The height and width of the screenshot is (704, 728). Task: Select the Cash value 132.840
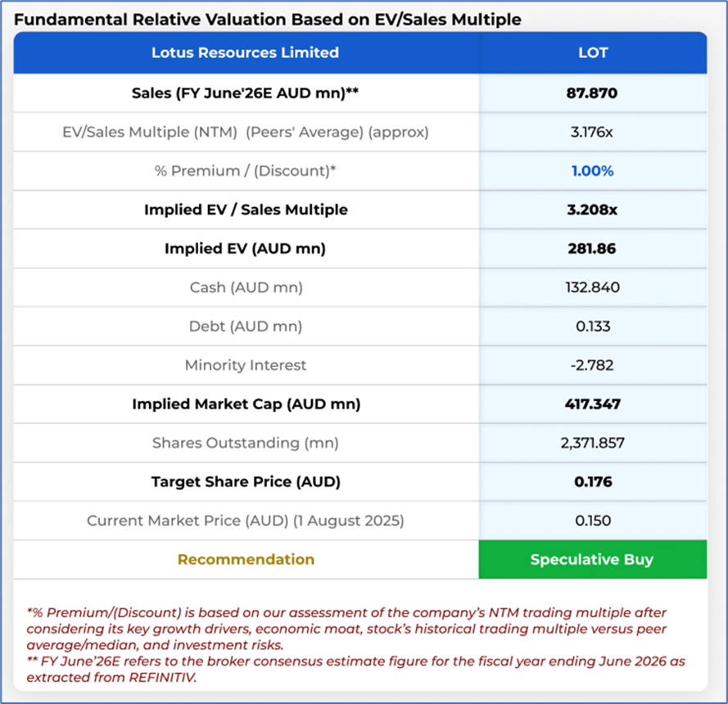[x=592, y=287]
